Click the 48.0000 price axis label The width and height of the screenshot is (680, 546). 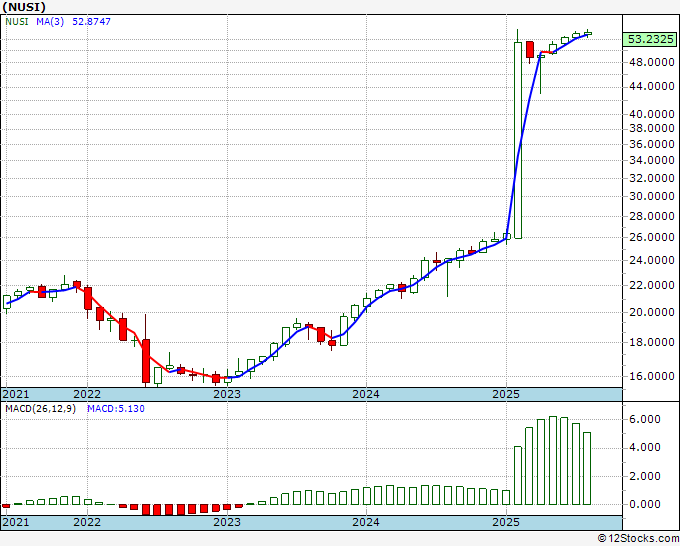[x=651, y=62]
